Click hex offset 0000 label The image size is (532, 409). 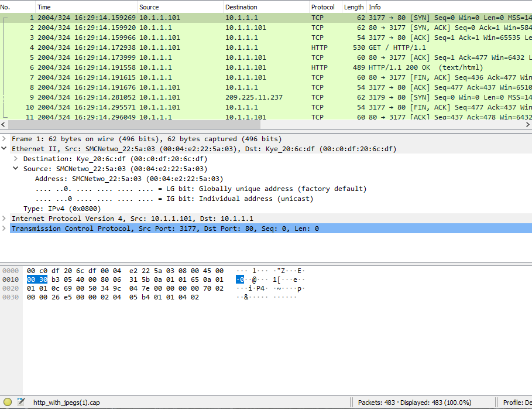click(x=11, y=271)
